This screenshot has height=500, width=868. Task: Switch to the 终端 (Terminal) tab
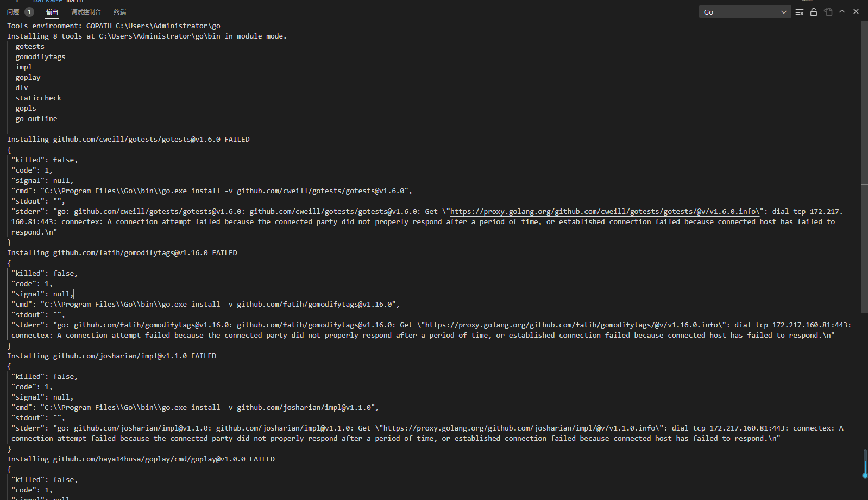click(120, 12)
